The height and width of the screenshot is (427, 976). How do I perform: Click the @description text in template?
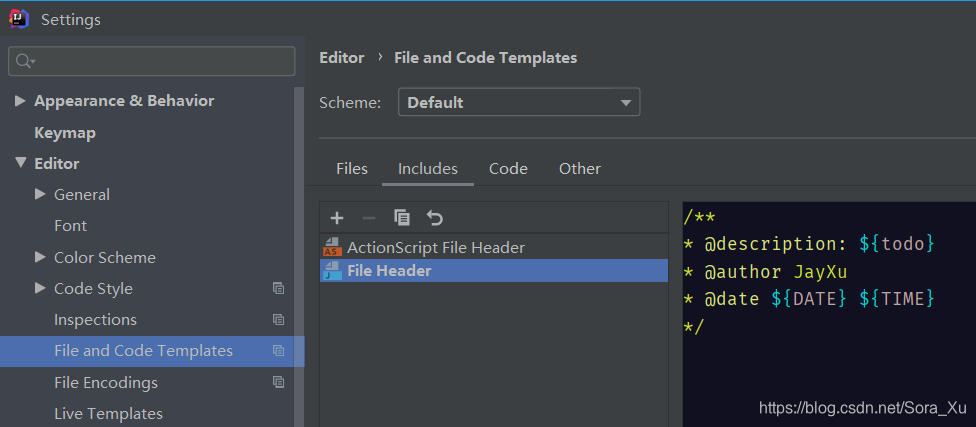click(776, 244)
